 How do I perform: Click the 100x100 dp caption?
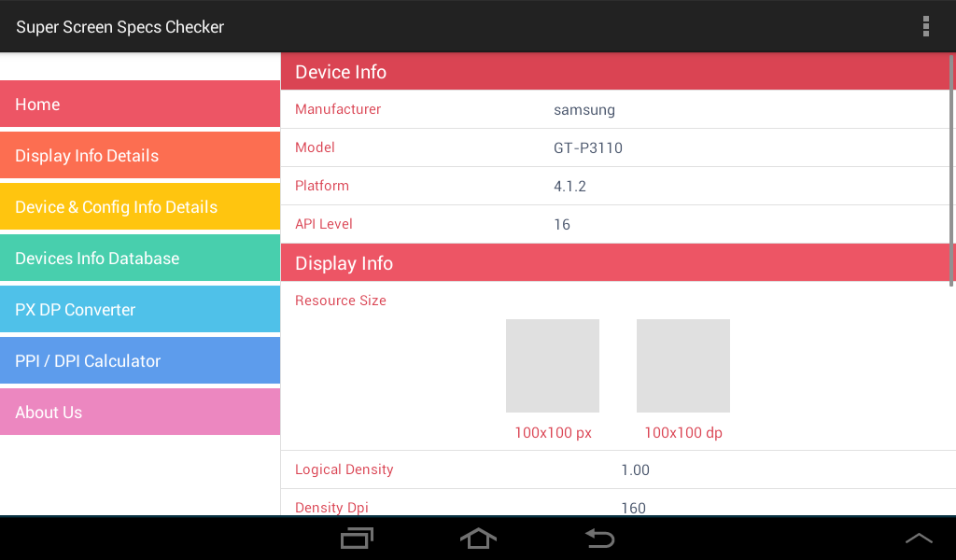tap(682, 433)
